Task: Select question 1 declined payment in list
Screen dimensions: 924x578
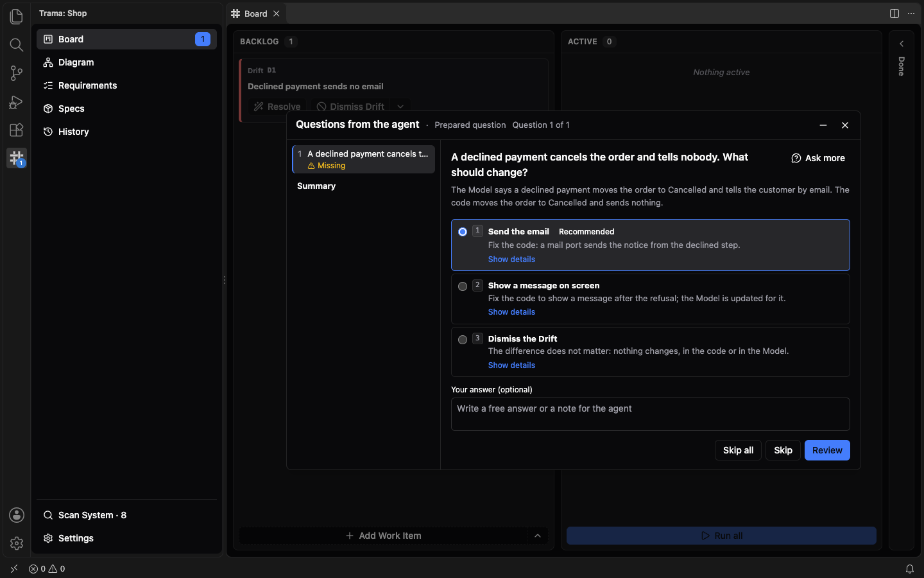Action: [x=364, y=159]
